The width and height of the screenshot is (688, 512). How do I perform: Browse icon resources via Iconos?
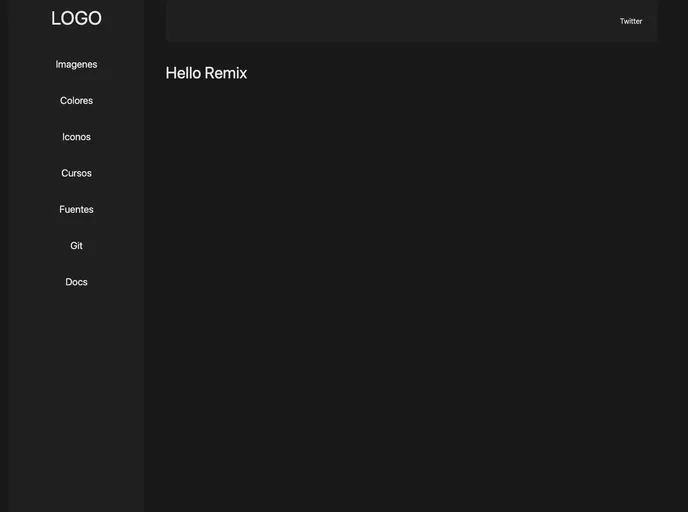(x=76, y=137)
